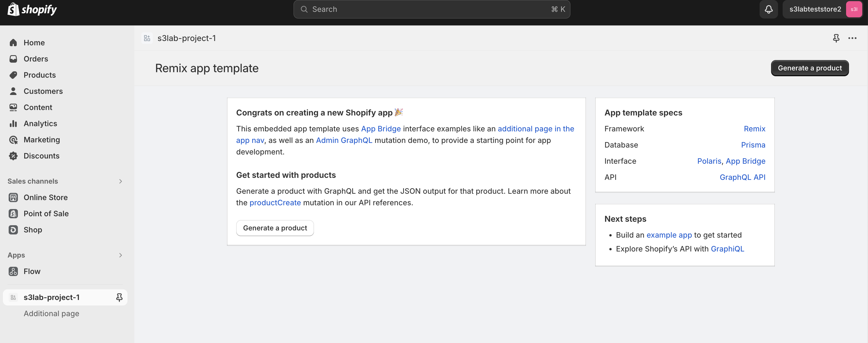Click the Shopify logo

coord(32,9)
